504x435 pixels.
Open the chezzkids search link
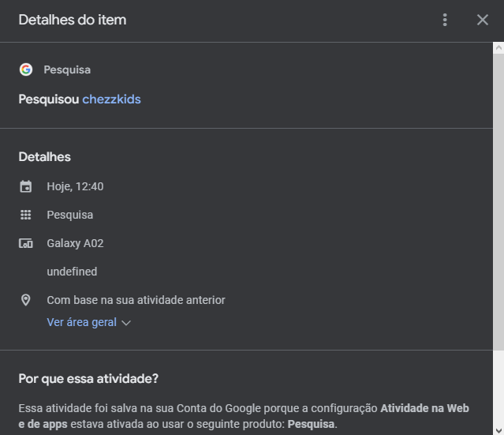[111, 99]
